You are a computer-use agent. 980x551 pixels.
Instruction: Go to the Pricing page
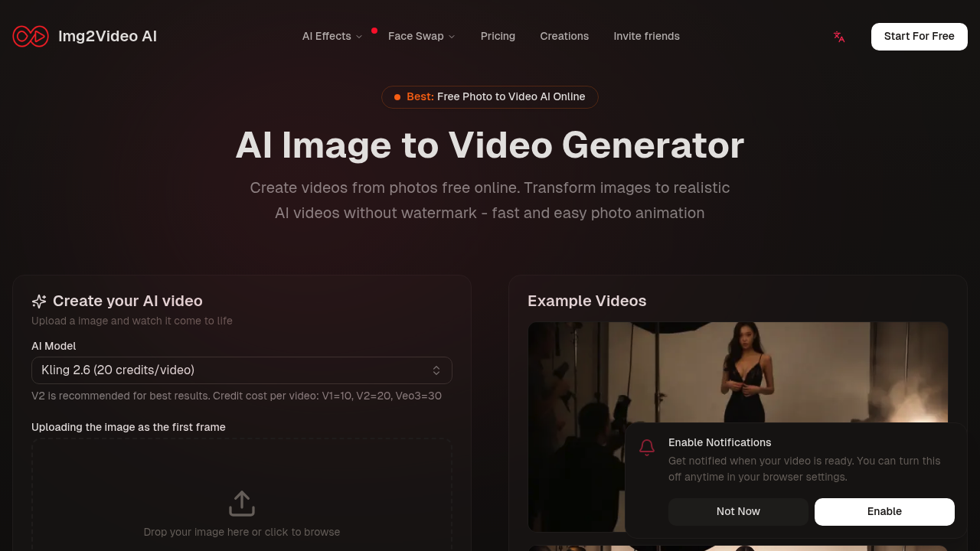tap(498, 36)
